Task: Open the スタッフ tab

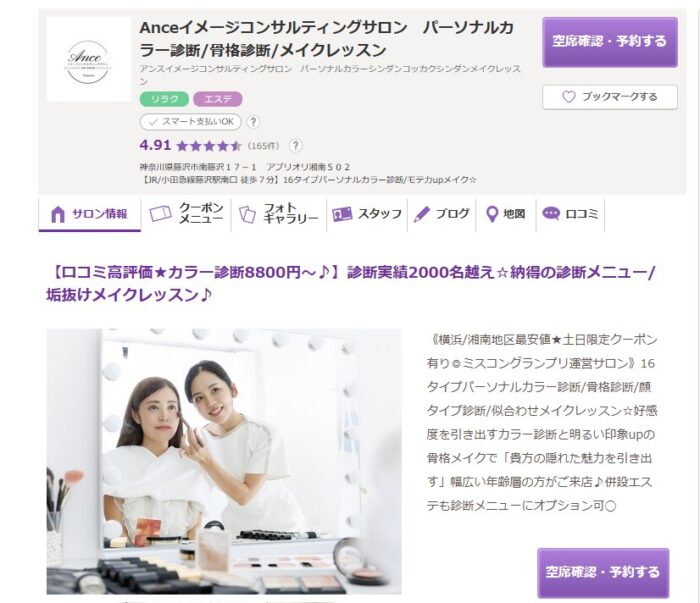Action: pyautogui.click(x=367, y=214)
